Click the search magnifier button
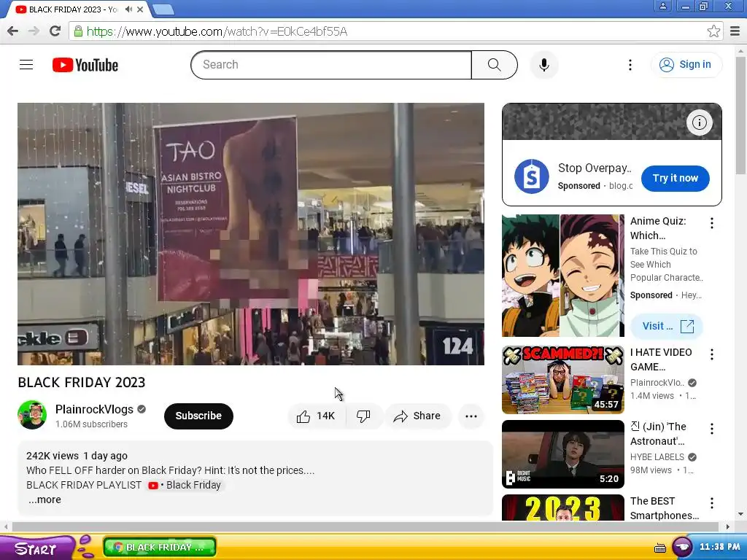Screen dimensions: 747x560 494,65
